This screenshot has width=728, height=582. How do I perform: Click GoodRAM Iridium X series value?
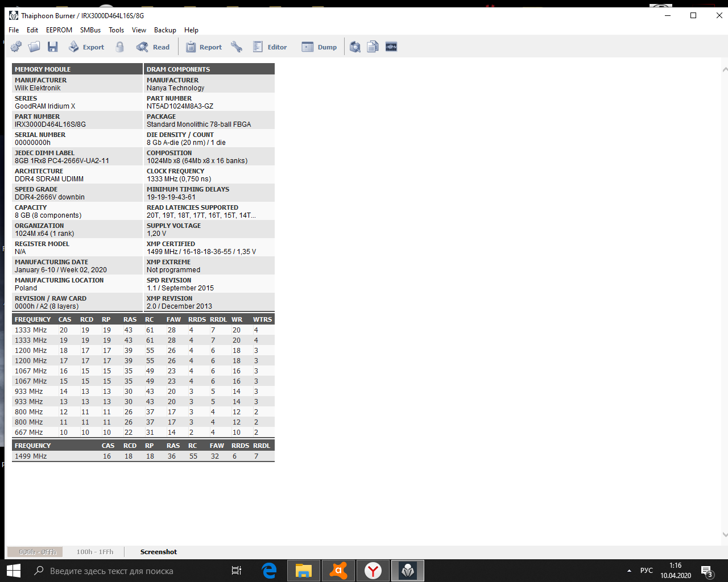(45, 106)
